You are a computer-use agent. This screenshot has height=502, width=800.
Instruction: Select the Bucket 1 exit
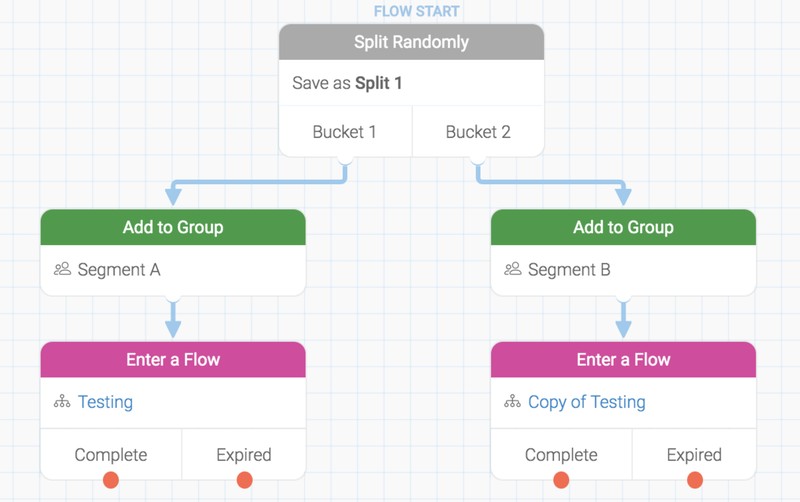[x=344, y=132]
